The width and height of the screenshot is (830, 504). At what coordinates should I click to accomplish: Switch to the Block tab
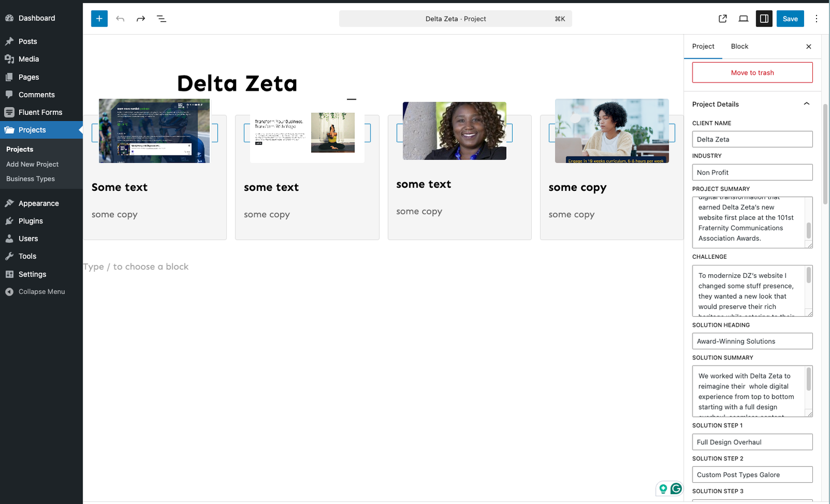(x=739, y=46)
